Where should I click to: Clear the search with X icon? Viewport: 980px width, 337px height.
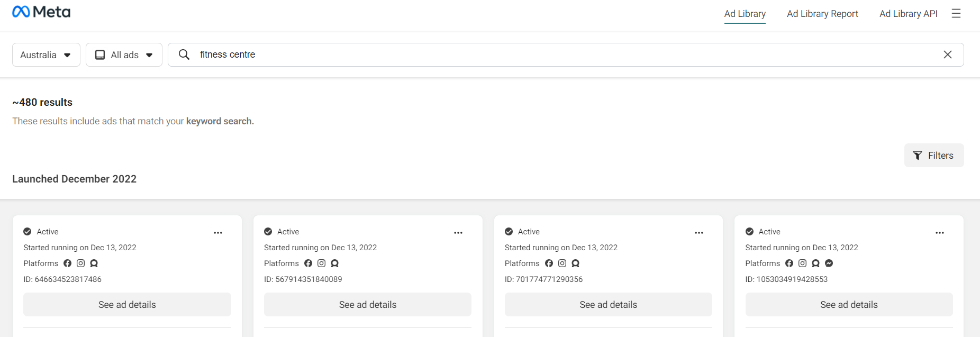point(947,54)
